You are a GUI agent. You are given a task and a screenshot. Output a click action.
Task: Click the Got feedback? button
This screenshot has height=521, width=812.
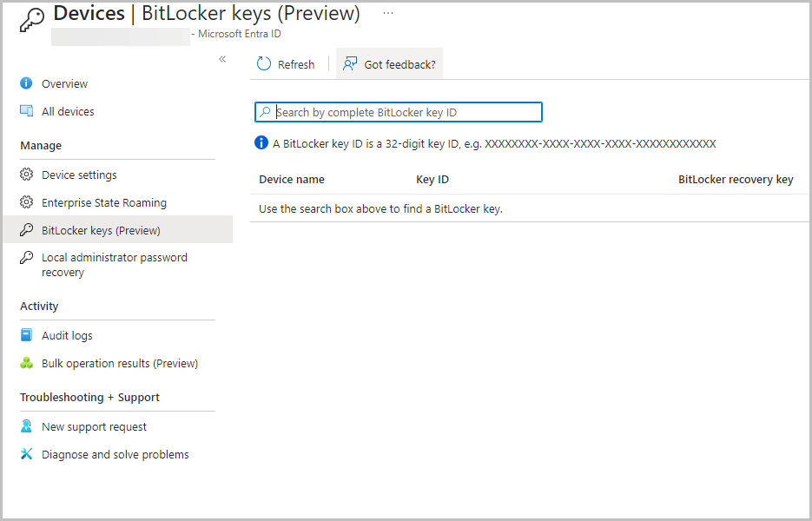coord(389,63)
